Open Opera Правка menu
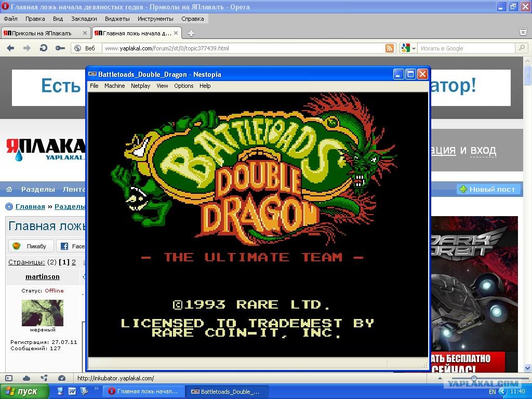This screenshot has height=399, width=532. pyautogui.click(x=35, y=19)
